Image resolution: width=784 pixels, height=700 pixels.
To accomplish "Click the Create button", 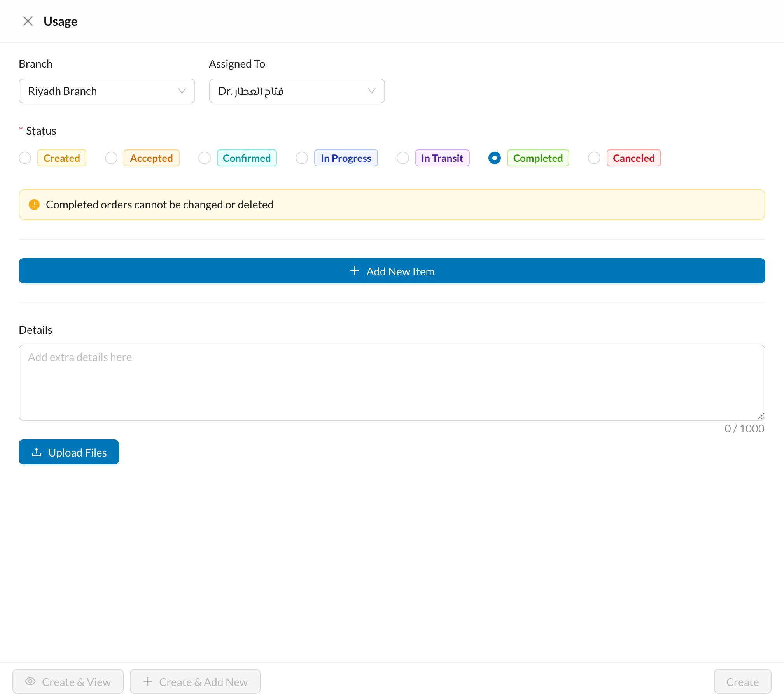I will point(743,682).
